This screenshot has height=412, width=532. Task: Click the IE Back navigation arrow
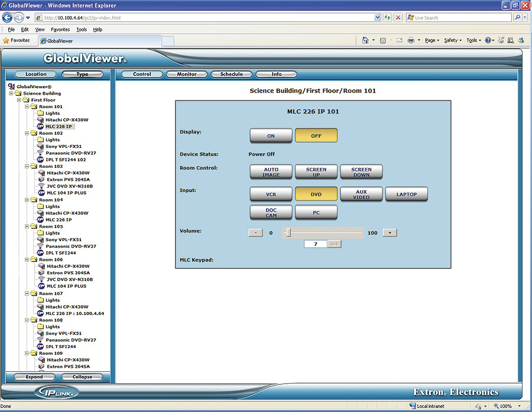[7, 18]
